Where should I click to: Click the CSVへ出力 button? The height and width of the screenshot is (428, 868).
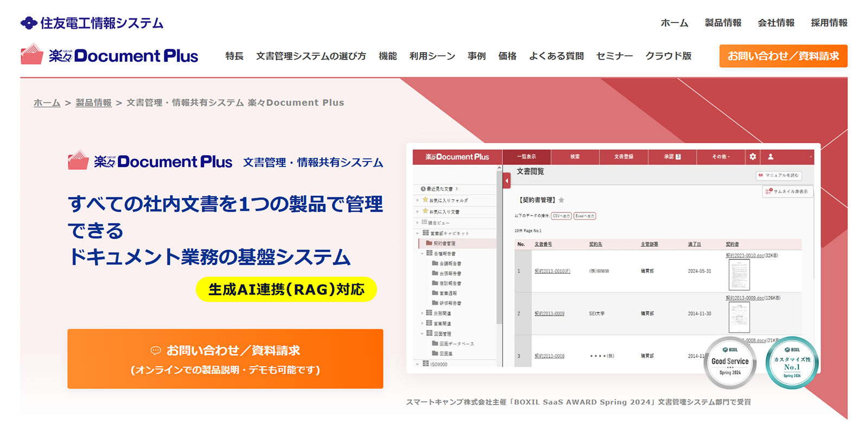[x=561, y=216]
